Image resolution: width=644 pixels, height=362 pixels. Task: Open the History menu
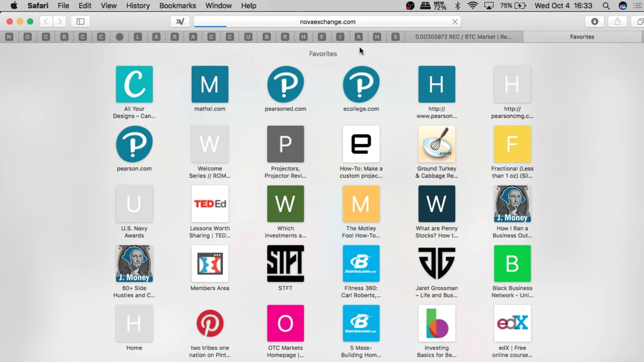click(x=138, y=6)
